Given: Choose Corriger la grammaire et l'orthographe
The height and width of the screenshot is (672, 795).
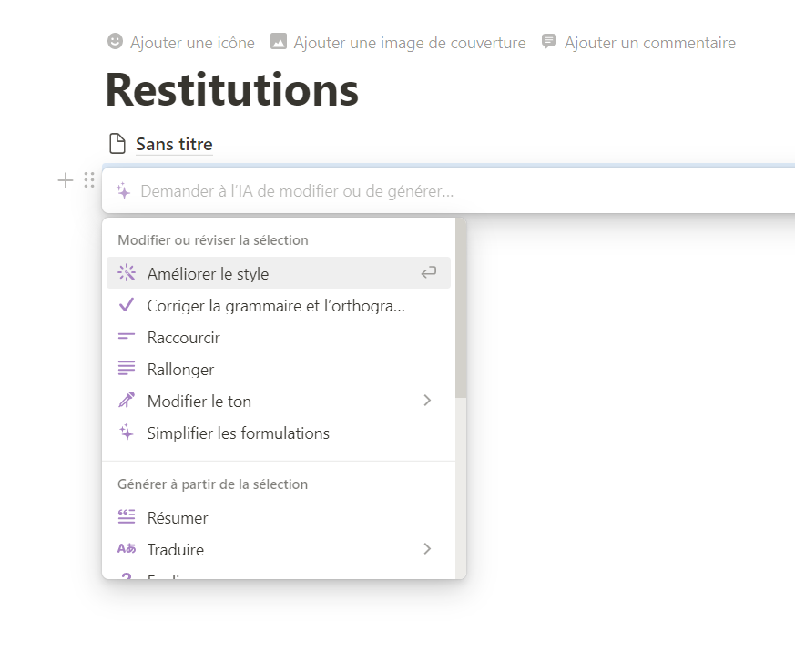Looking at the screenshot, I should (x=279, y=306).
